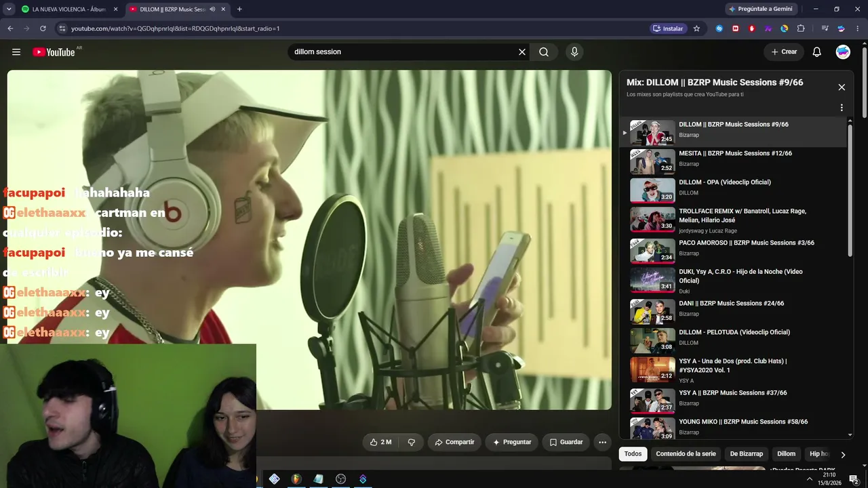868x488 pixels.
Task: Play DUKI Hijo de la Noche video
Action: (734, 280)
